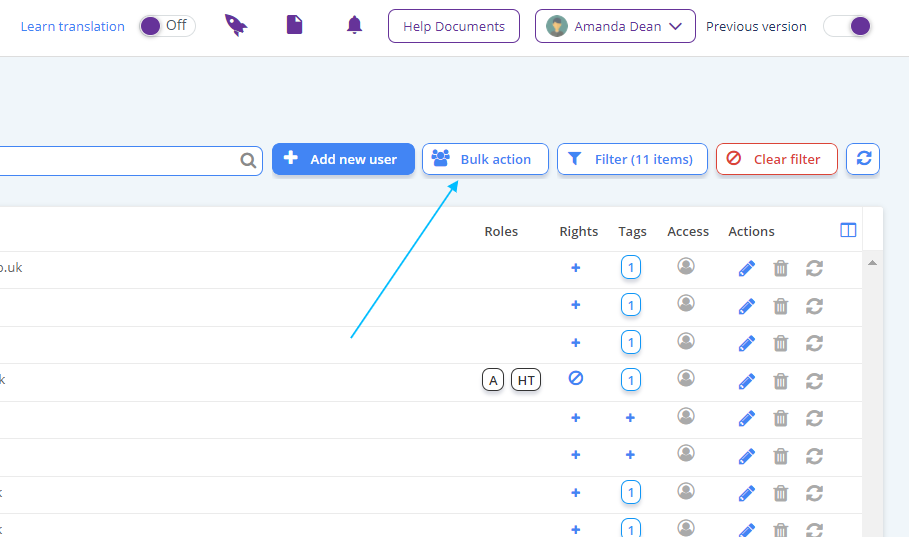
Task: Open the Filter (11 items) panel
Action: pos(632,159)
